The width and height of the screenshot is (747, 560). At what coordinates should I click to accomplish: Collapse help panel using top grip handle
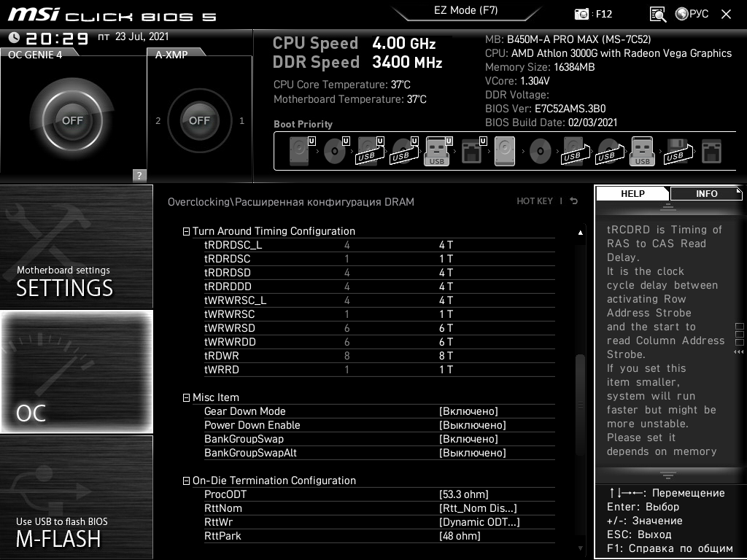[x=668, y=207]
